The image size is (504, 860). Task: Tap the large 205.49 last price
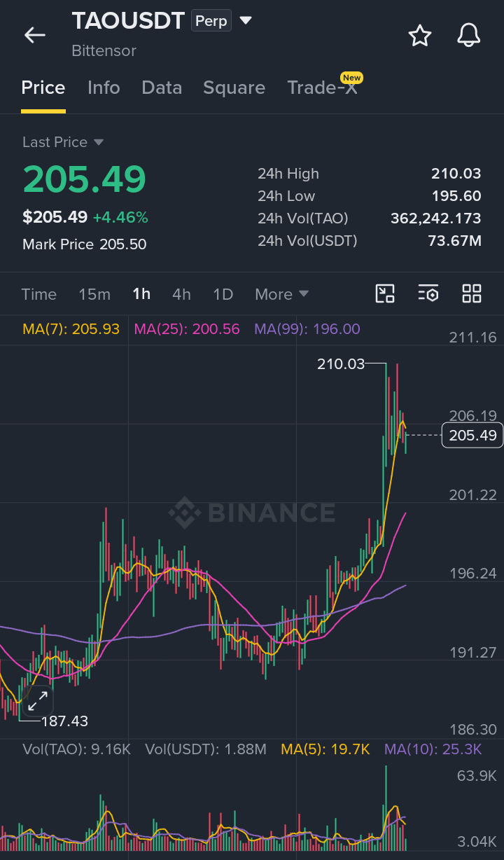click(x=84, y=179)
